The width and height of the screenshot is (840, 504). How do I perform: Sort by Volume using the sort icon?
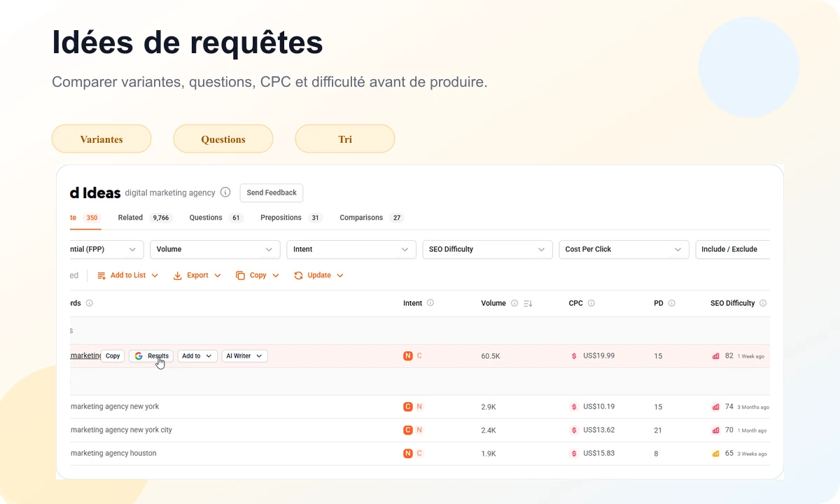pos(528,303)
